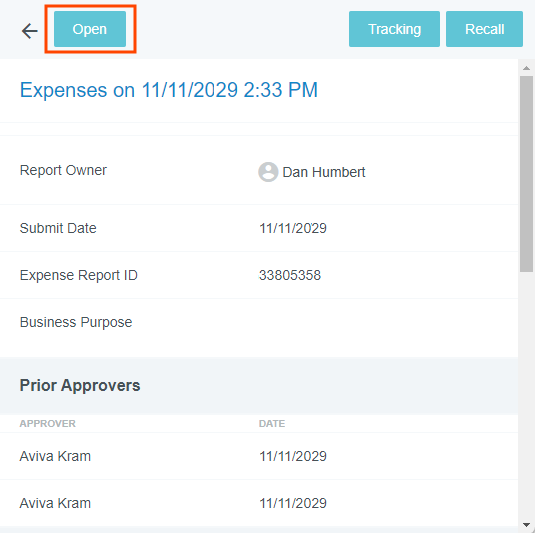Click the Report Owner label
This screenshot has height=533, width=535.
click(x=63, y=170)
